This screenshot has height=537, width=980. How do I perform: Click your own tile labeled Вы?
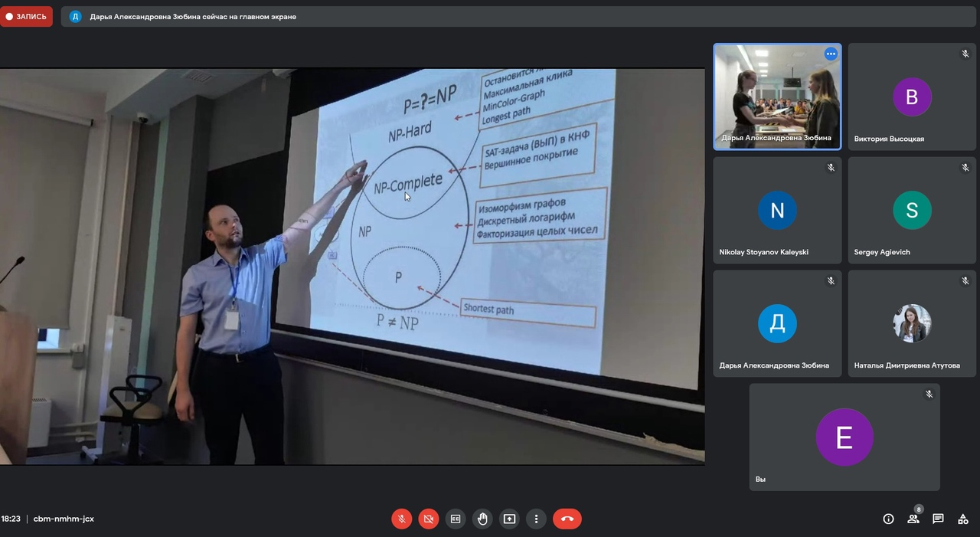(844, 437)
